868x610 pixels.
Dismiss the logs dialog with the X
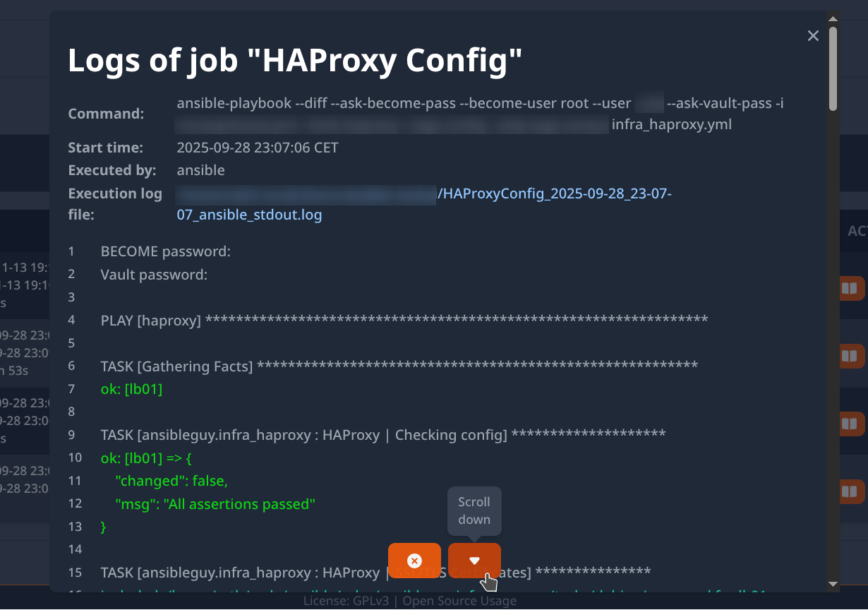tap(812, 35)
